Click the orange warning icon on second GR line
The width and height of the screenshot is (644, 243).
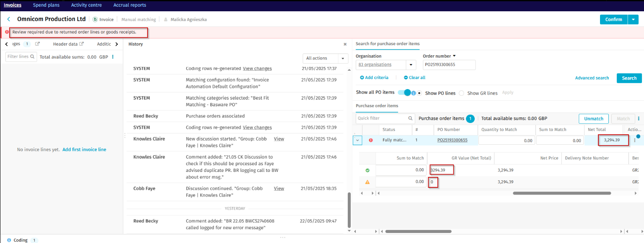pos(367,182)
